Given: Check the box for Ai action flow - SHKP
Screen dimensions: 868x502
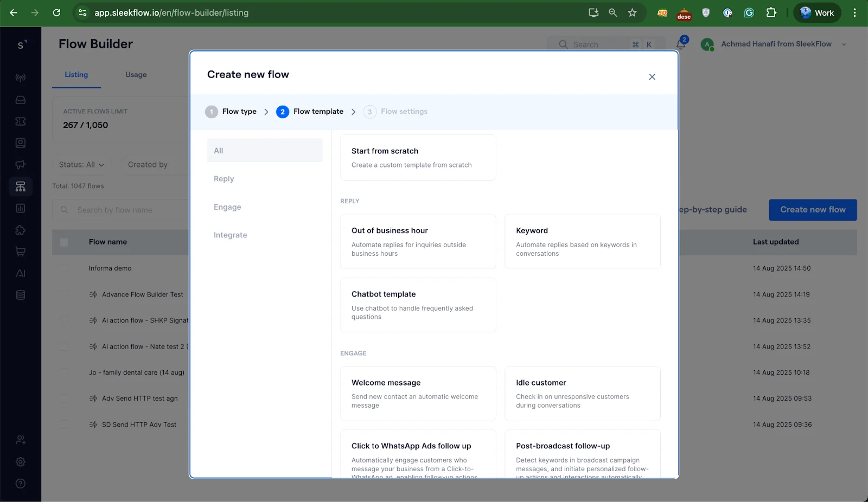Looking at the screenshot, I should [x=64, y=320].
